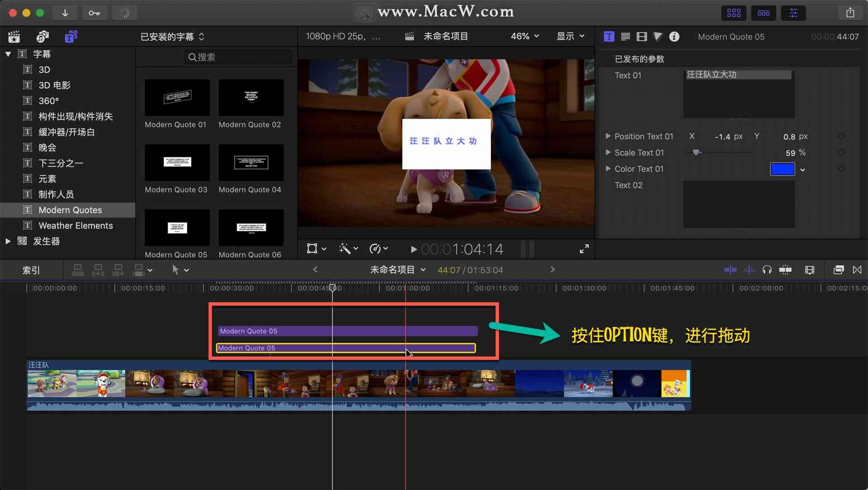Open the Info inspector tab
This screenshot has height=490, width=868.
tap(674, 37)
